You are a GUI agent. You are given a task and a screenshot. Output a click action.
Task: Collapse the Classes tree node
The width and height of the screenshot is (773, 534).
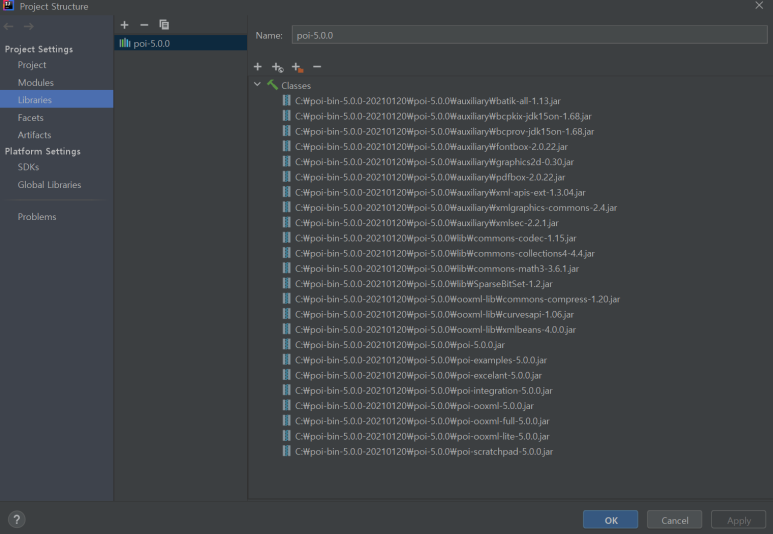[257, 86]
